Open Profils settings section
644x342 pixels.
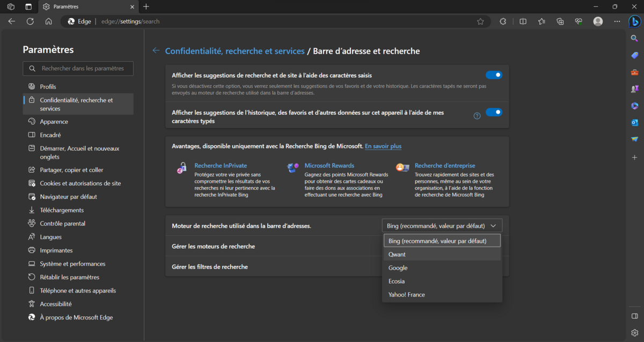point(78,86)
